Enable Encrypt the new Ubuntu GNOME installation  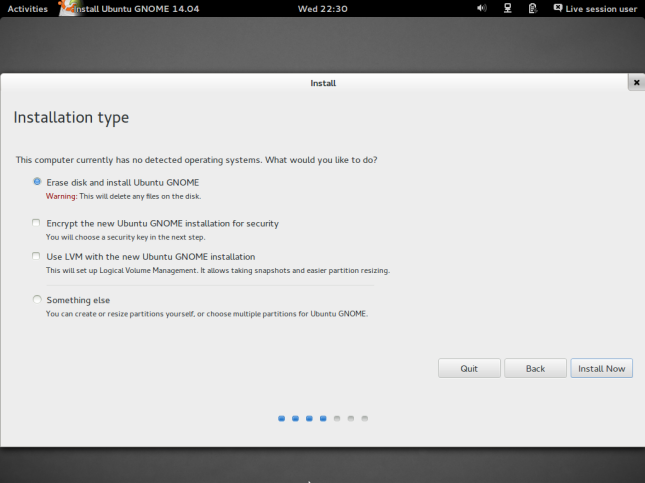[37, 223]
